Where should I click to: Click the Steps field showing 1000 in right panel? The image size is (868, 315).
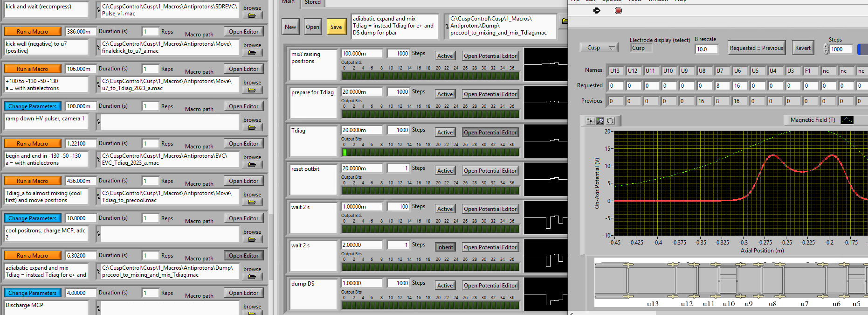(x=841, y=49)
